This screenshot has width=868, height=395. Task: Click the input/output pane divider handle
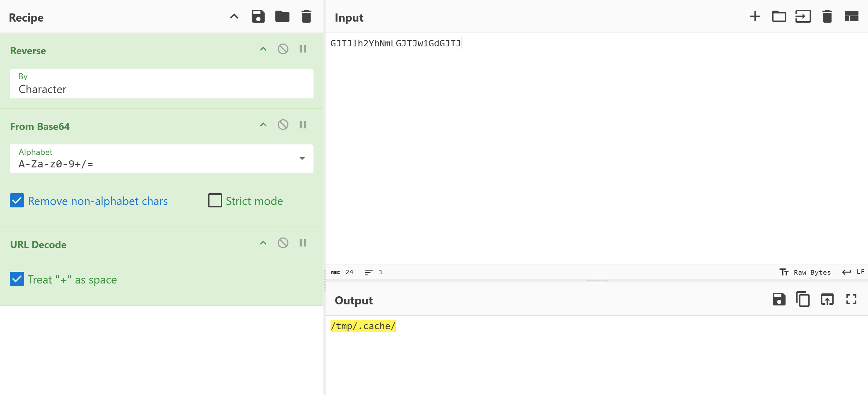597,281
